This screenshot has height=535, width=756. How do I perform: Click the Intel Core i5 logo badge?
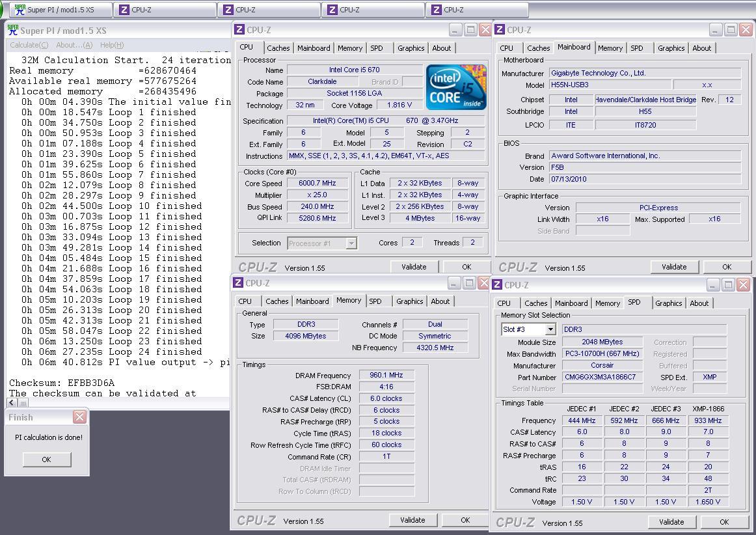tap(456, 87)
